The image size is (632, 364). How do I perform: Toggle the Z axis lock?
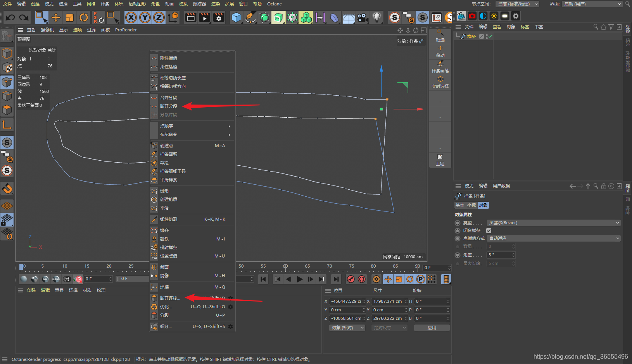(x=159, y=17)
